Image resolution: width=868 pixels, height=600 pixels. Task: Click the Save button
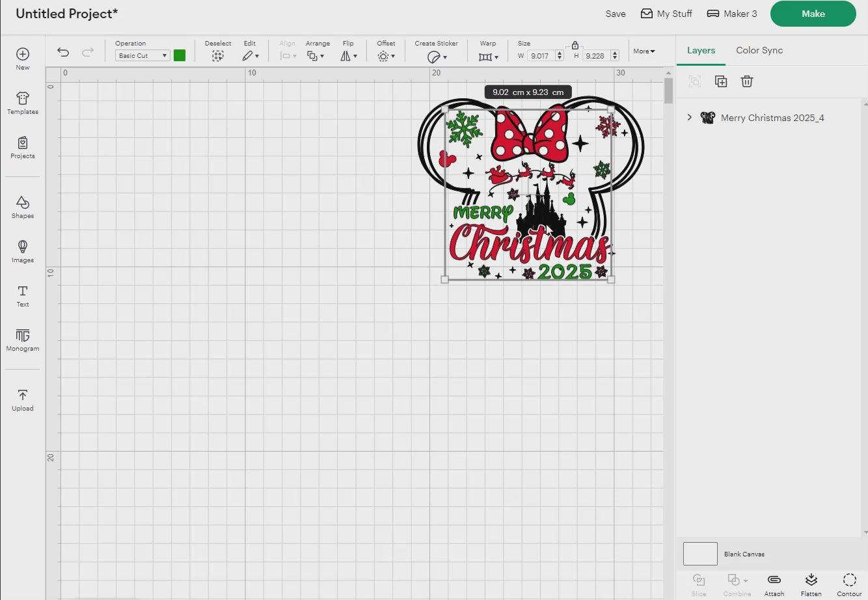(x=616, y=14)
